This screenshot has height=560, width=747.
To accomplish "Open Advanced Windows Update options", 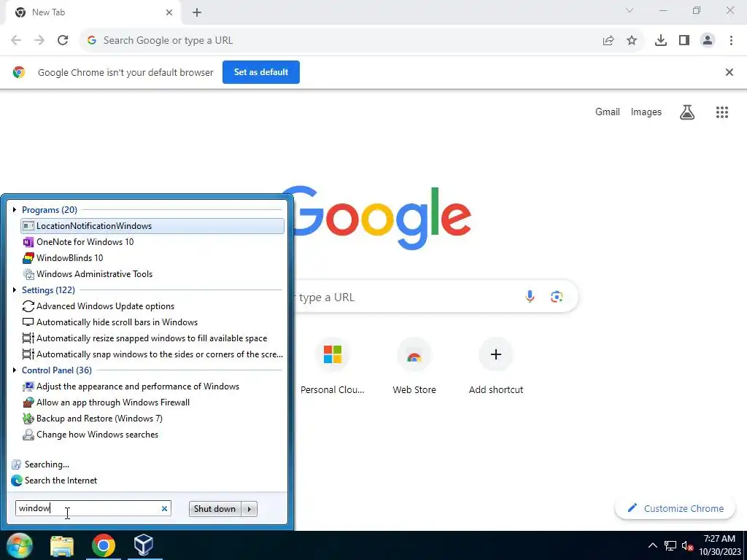I will click(x=152, y=306).
